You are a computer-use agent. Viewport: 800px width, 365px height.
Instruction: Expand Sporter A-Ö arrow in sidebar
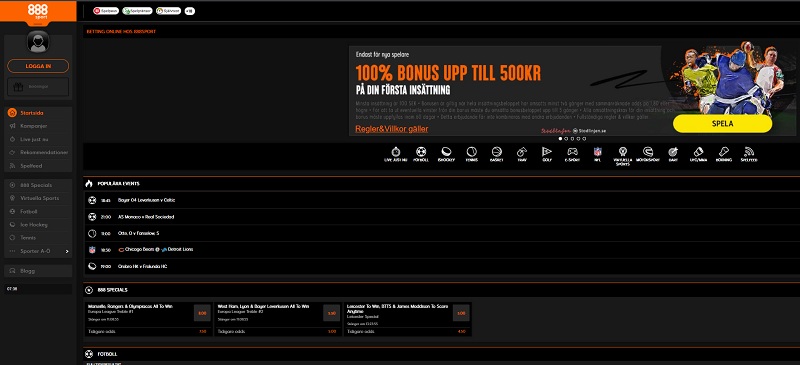pos(67,251)
